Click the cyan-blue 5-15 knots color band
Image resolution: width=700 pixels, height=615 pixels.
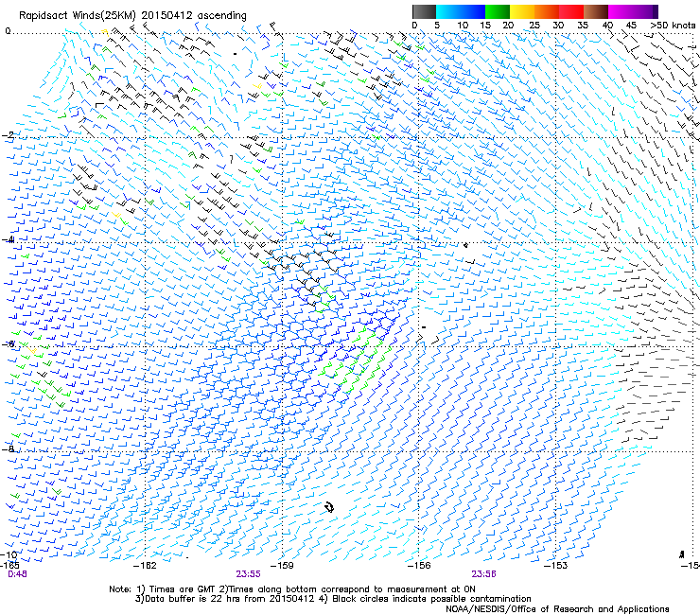(461, 11)
